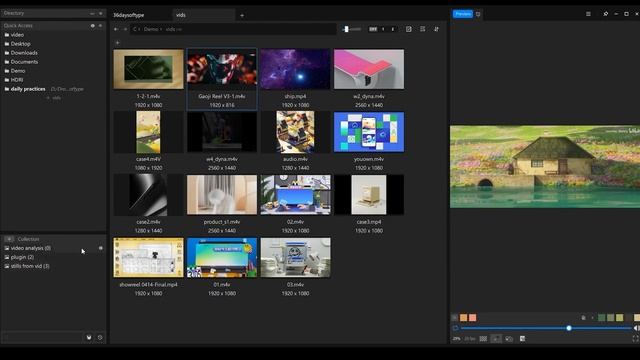Add a new browser tab with plus

pos(242,16)
